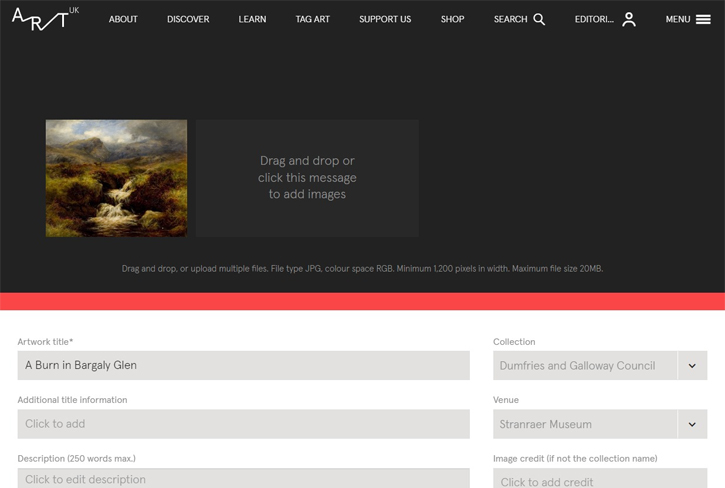Click the 'Description (250 words max.)' label
Viewport: 725px width, 488px height.
[x=77, y=458]
